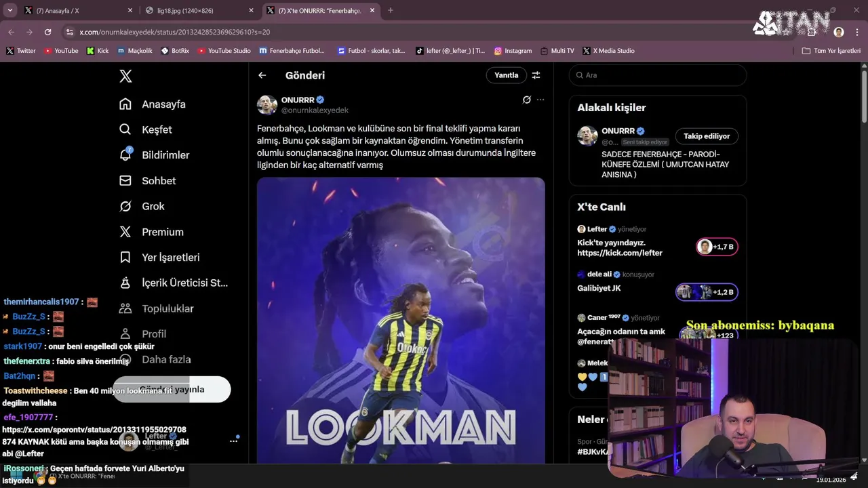Screen dimensions: 868x488
Task: Click the Yanıtla reply button
Action: (506, 75)
